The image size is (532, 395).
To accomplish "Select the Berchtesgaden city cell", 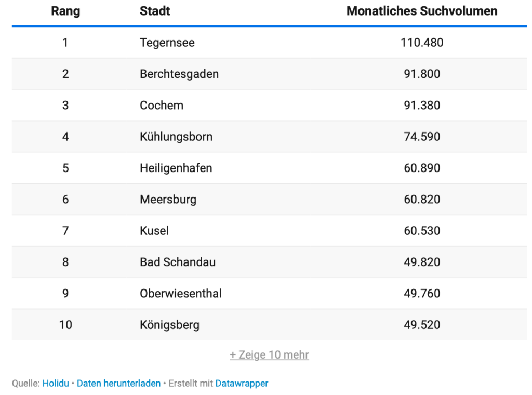I will (179, 74).
